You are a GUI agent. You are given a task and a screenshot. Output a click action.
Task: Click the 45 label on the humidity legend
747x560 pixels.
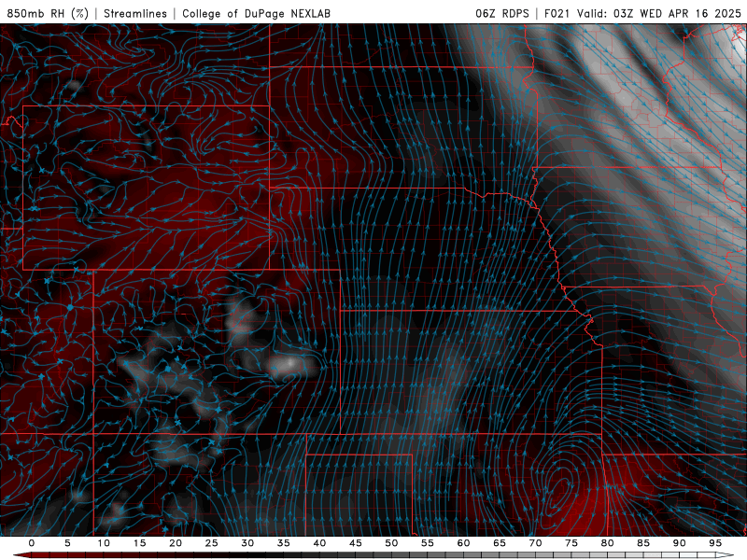coord(355,543)
